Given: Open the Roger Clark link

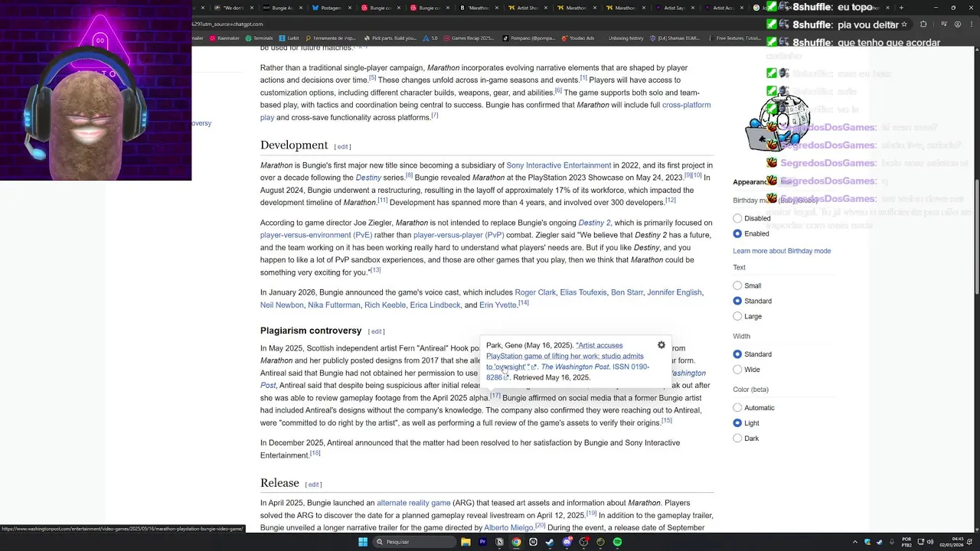Looking at the screenshot, I should click(x=535, y=292).
